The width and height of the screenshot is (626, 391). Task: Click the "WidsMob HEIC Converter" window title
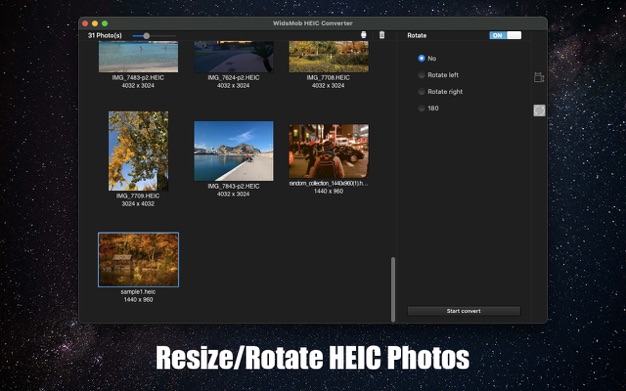point(313,23)
